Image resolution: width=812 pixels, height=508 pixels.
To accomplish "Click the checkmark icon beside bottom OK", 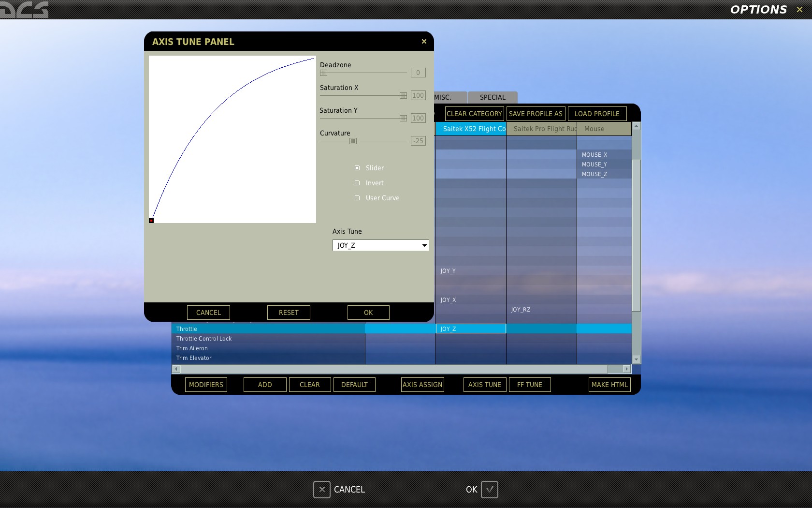I will click(490, 490).
